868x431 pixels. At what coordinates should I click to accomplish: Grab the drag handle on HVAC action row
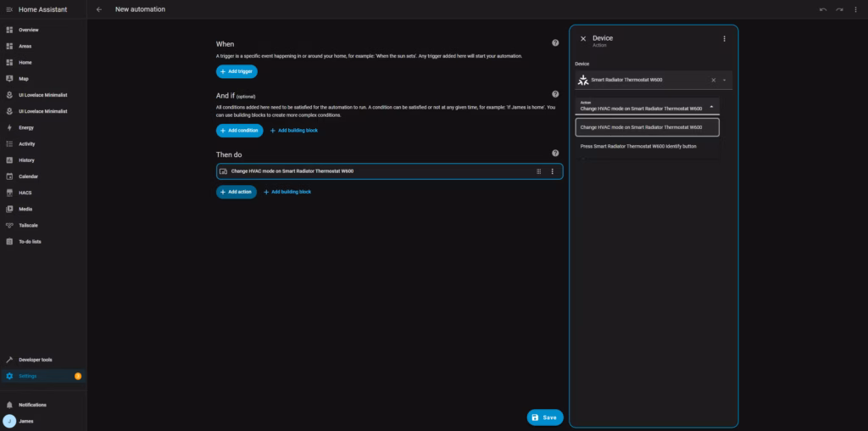tap(538, 171)
